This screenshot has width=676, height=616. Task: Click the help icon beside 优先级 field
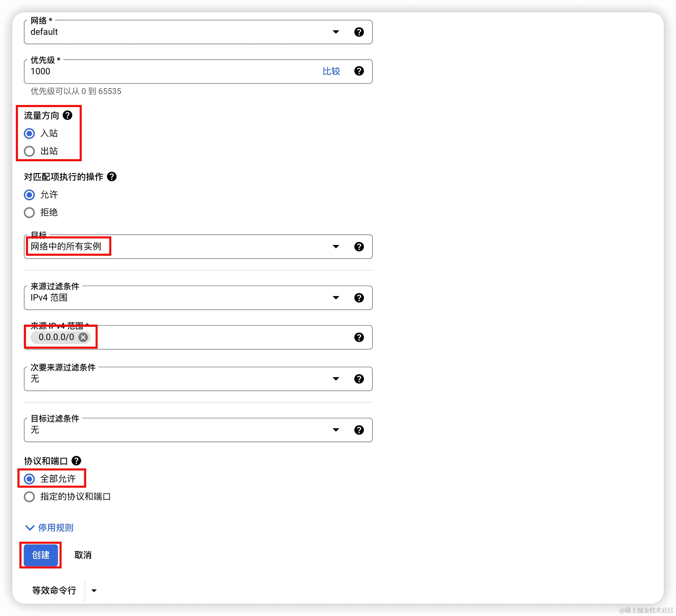(x=359, y=71)
